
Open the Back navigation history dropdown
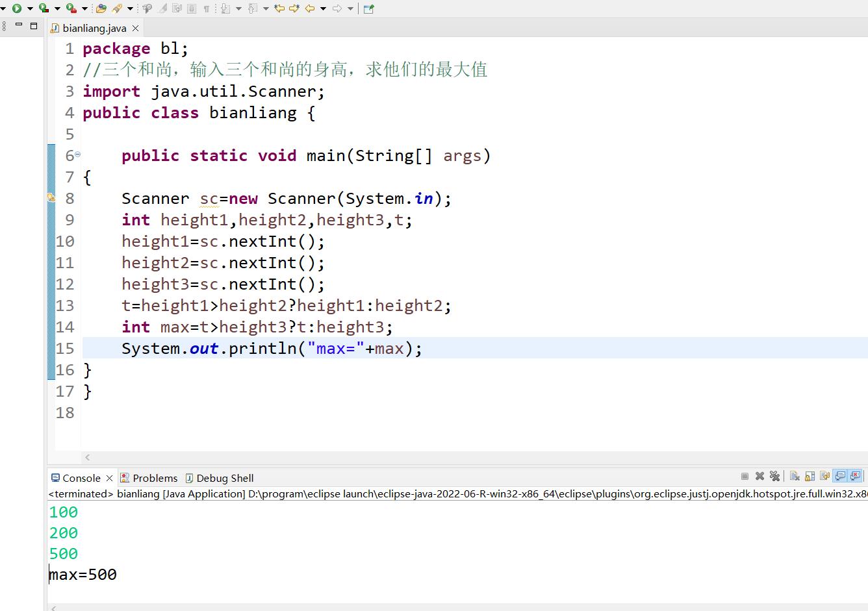(323, 8)
